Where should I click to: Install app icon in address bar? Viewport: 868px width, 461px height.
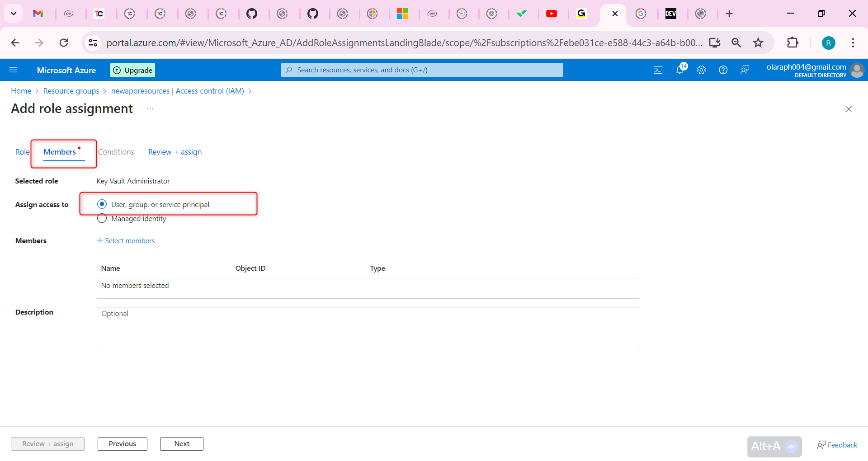pos(715,42)
